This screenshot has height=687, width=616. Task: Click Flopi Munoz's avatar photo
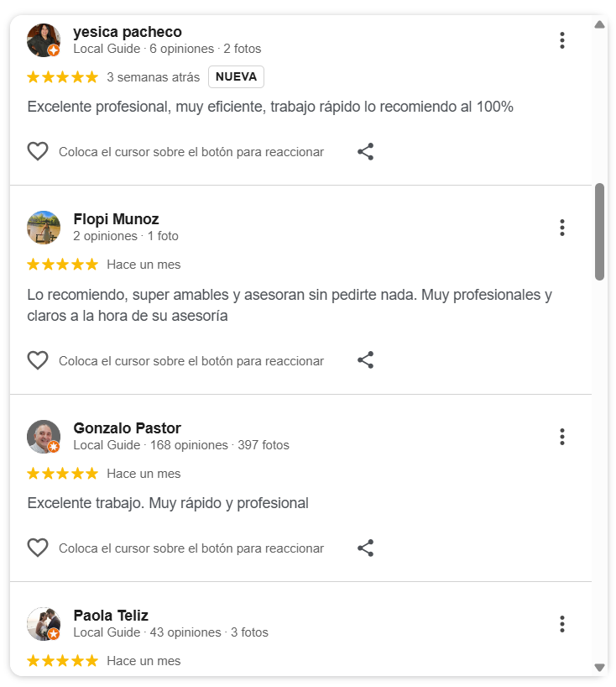pyautogui.click(x=44, y=228)
